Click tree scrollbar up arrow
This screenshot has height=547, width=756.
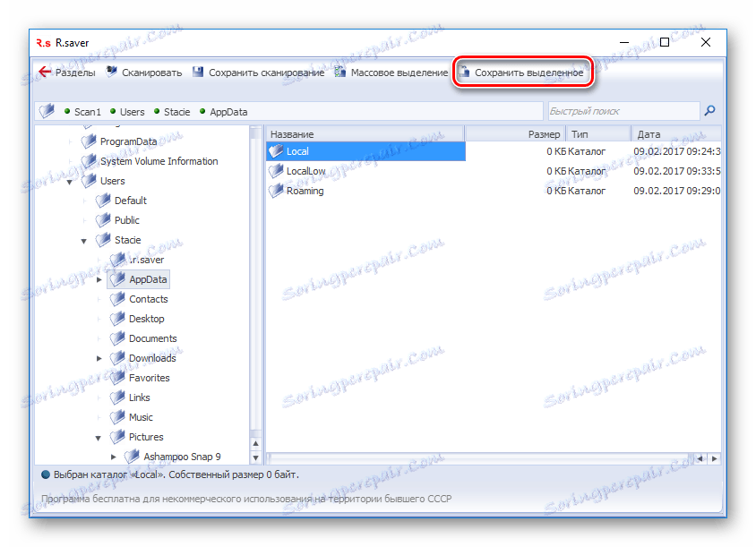tap(255, 443)
